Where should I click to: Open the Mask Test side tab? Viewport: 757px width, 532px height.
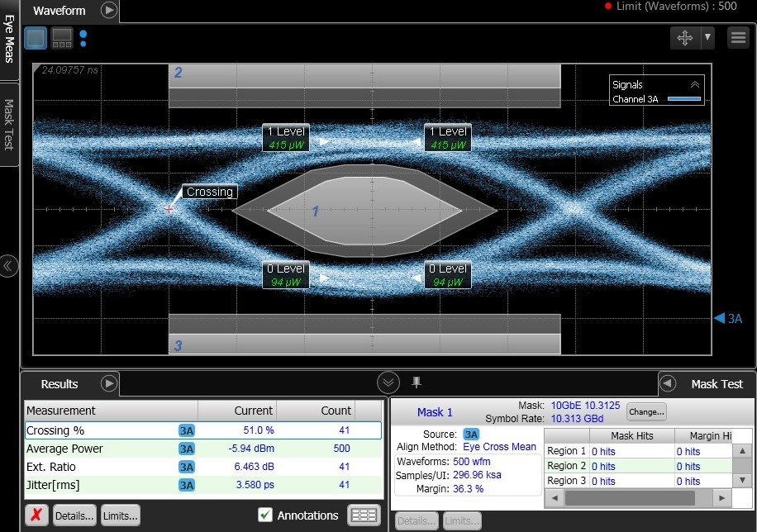pyautogui.click(x=9, y=124)
